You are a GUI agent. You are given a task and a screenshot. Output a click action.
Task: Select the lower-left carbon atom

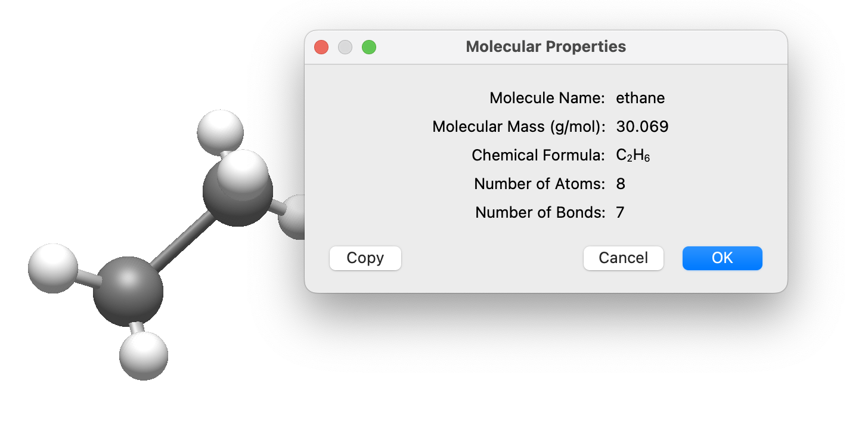coord(127,292)
